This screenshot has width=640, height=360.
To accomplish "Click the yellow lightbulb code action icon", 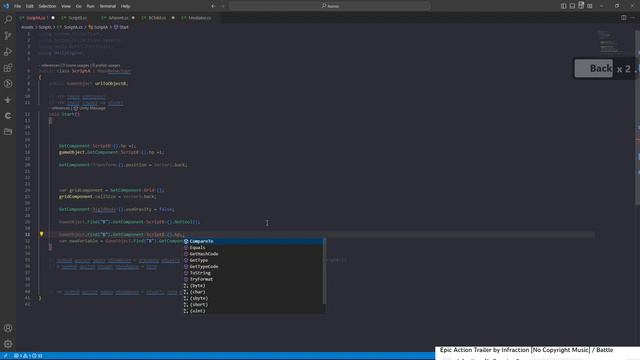I will [x=41, y=234].
